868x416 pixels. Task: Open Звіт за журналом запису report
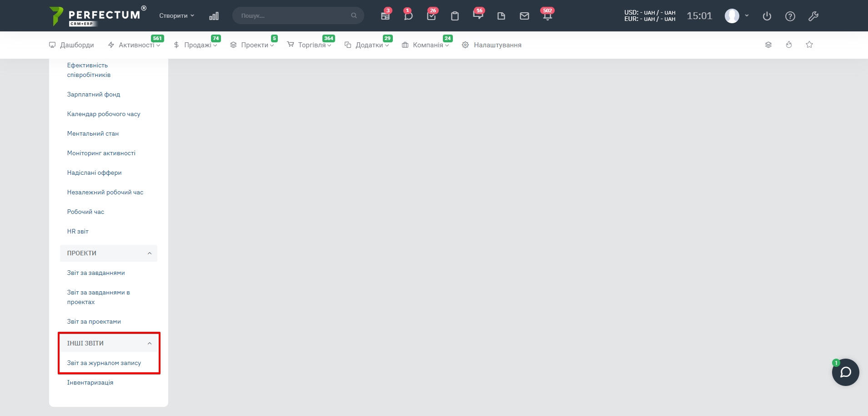pos(104,363)
